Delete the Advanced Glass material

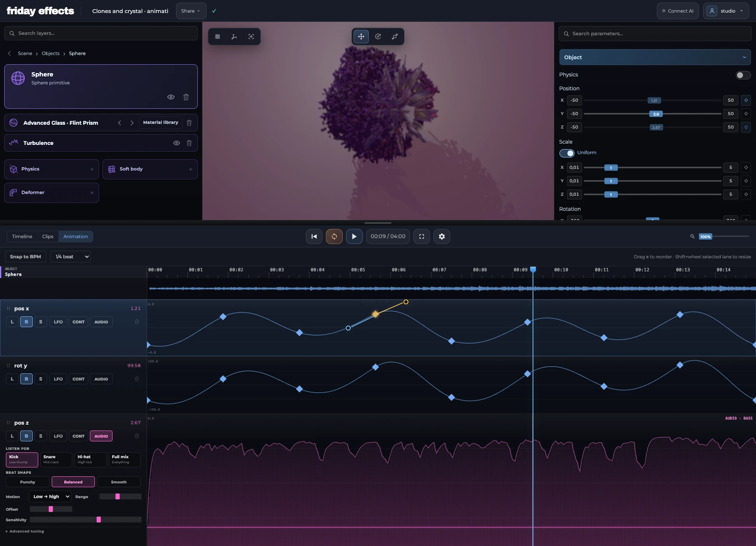(x=189, y=123)
